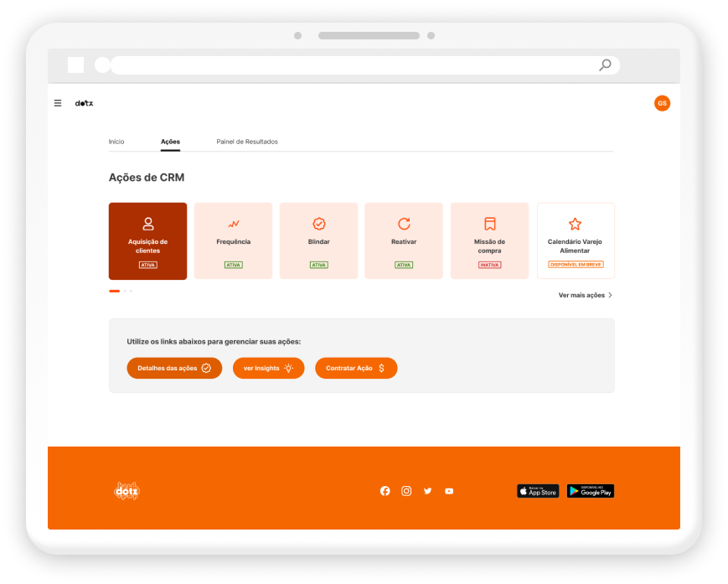Click the Blindar badge icon
Image resolution: width=728 pixels, height=584 pixels.
click(x=318, y=224)
